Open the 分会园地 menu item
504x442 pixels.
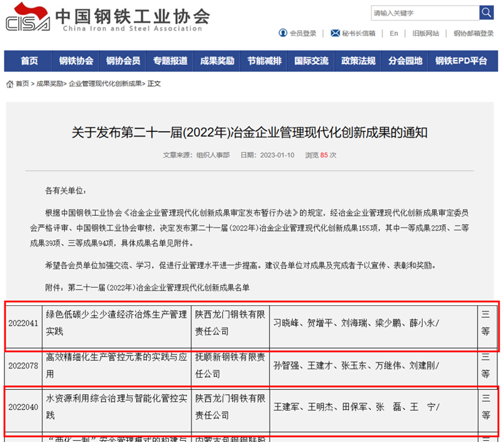tap(405, 61)
